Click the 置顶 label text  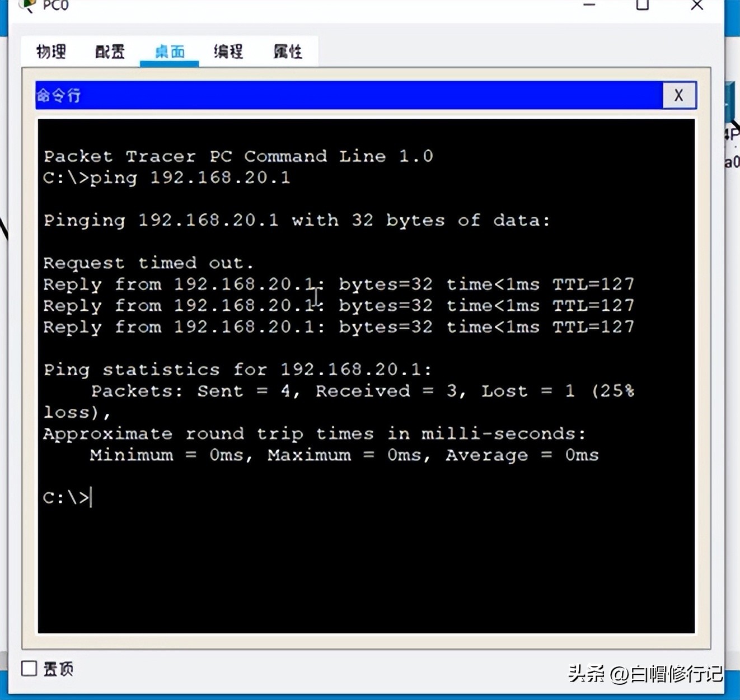(x=58, y=669)
